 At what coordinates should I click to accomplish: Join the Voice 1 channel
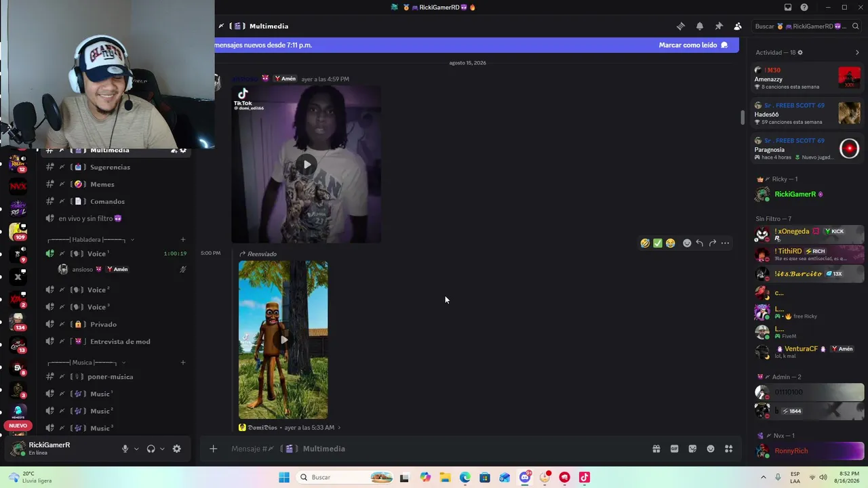tap(116, 253)
